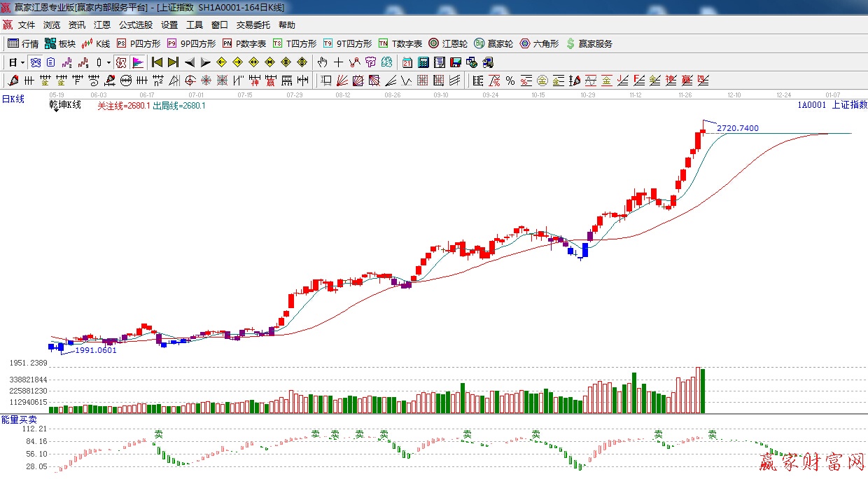This screenshot has height=479, width=868.
Task: Click the P四方形 button
Action: coord(138,43)
